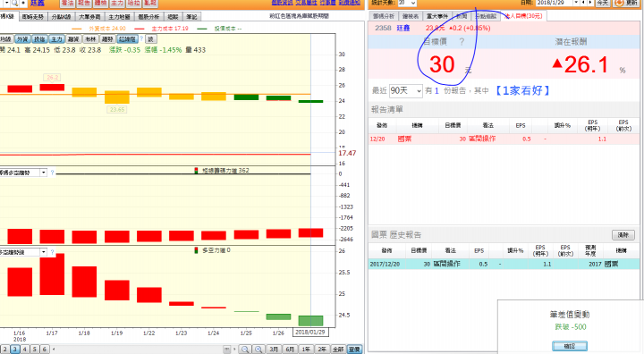Set chart range to 6月
The width and height of the screenshot is (644, 354).
click(x=290, y=349)
